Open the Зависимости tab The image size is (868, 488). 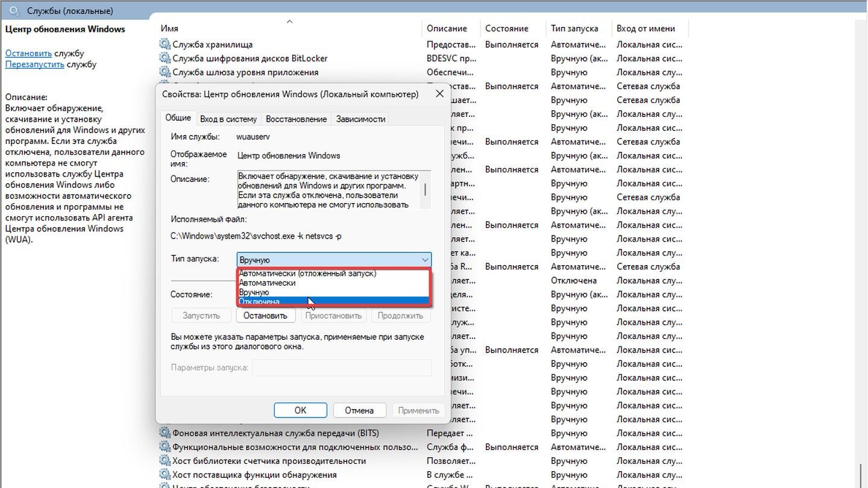(360, 119)
